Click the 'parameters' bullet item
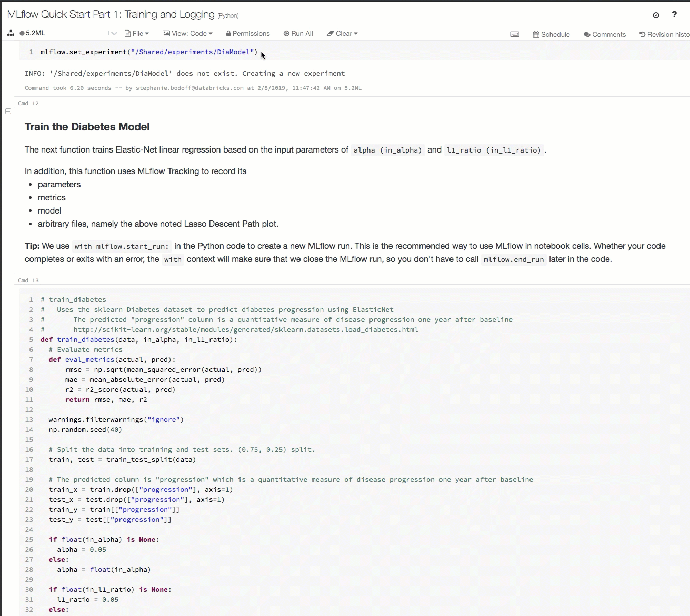This screenshot has width=690, height=616. (59, 185)
